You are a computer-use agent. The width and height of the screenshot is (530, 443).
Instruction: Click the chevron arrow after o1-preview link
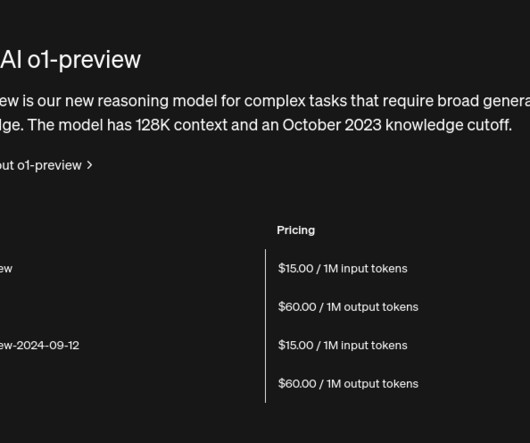(x=89, y=165)
